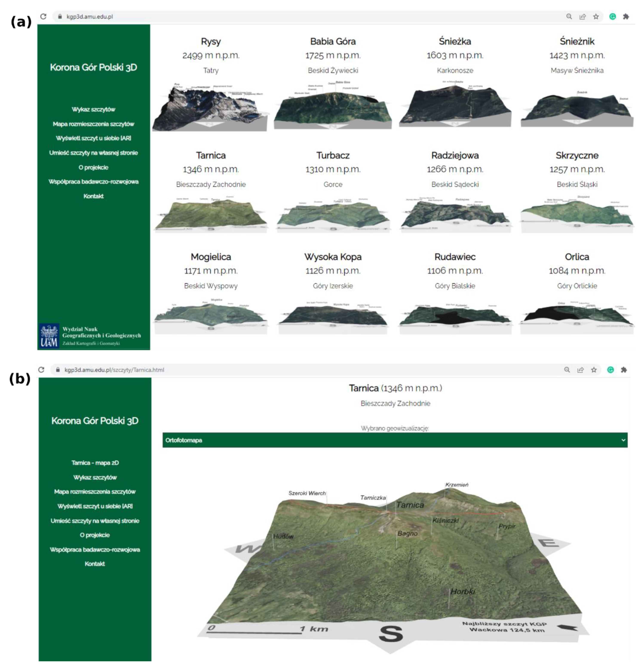Click bookmark star icon in top browser
The height and width of the screenshot is (672, 644).
(x=596, y=17)
